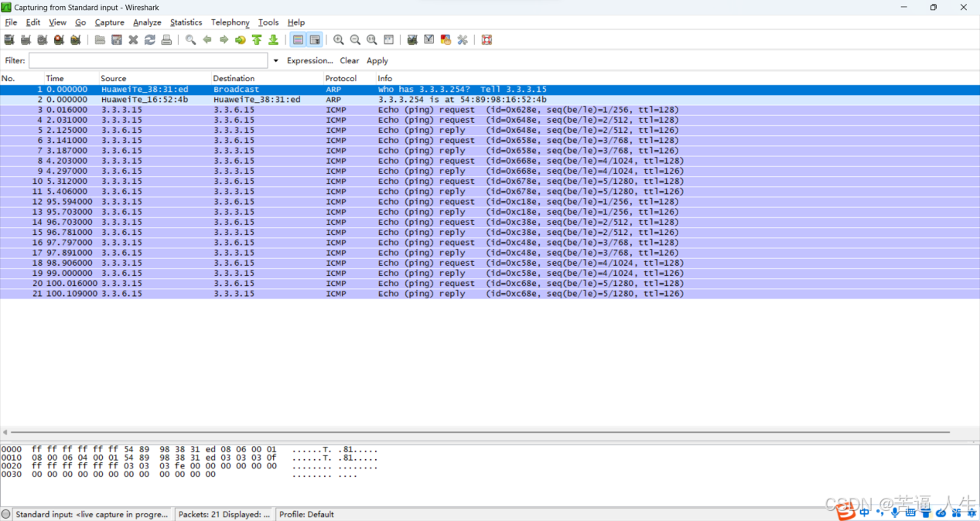Open the Telephony menu

coord(230,22)
